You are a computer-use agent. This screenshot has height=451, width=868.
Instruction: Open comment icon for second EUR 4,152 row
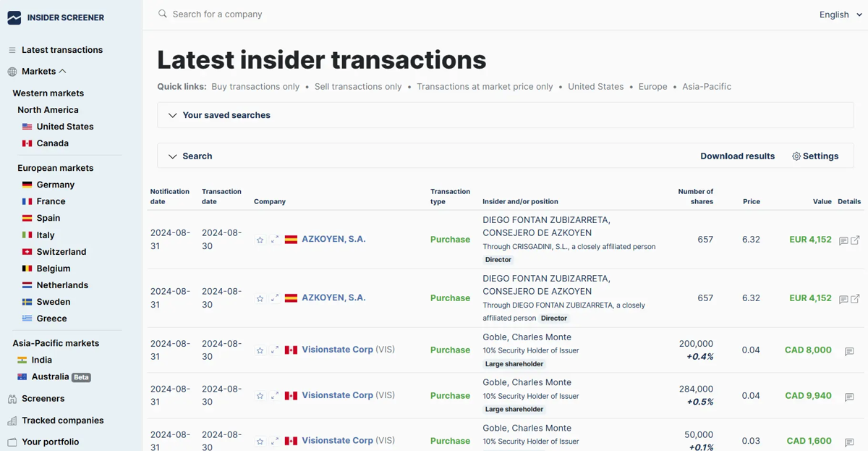pos(843,299)
